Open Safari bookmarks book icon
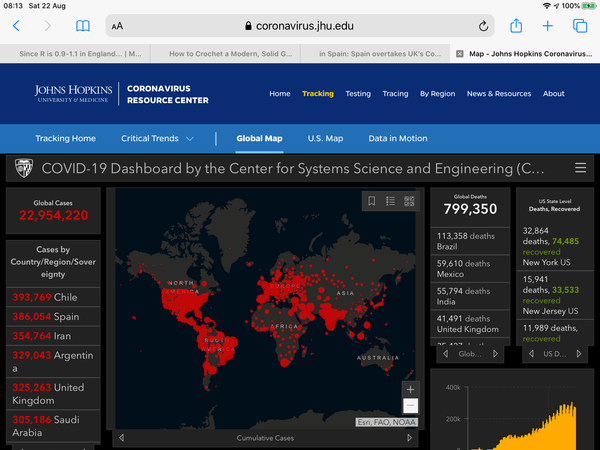Image resolution: width=600 pixels, height=450 pixels. pos(83,26)
